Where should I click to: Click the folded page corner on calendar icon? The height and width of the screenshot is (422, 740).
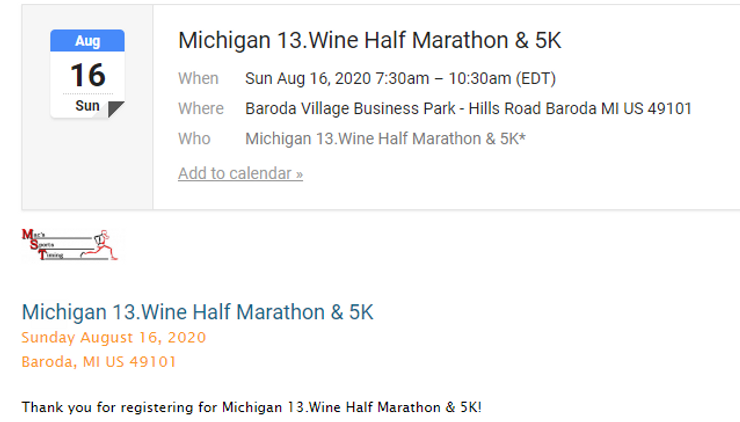coord(115,109)
